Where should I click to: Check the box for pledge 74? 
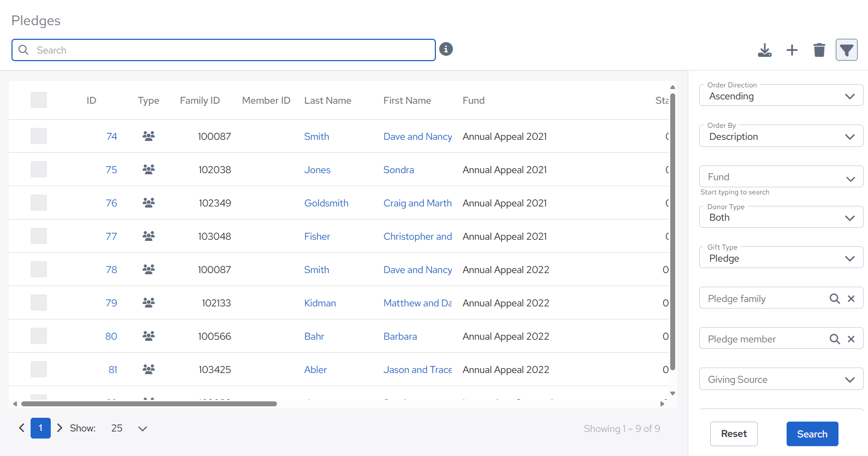39,136
